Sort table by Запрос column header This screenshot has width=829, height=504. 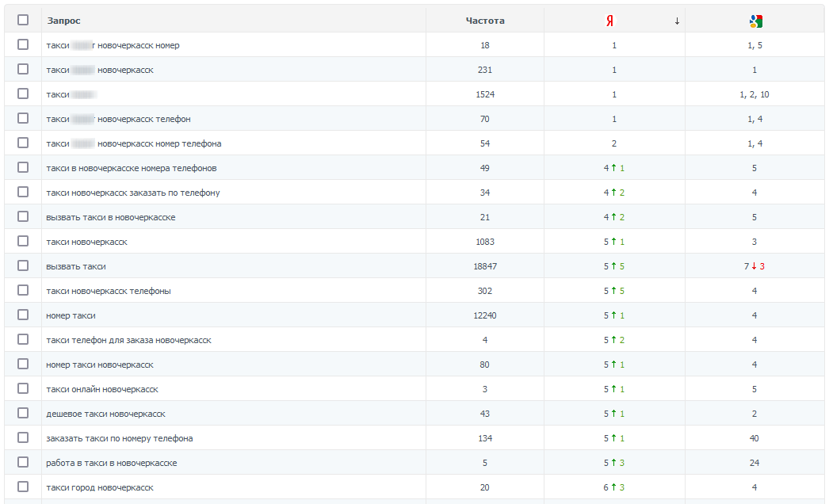(x=64, y=21)
